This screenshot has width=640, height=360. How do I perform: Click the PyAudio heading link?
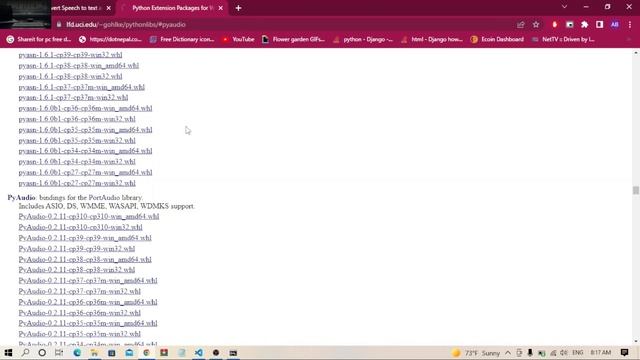click(21, 198)
